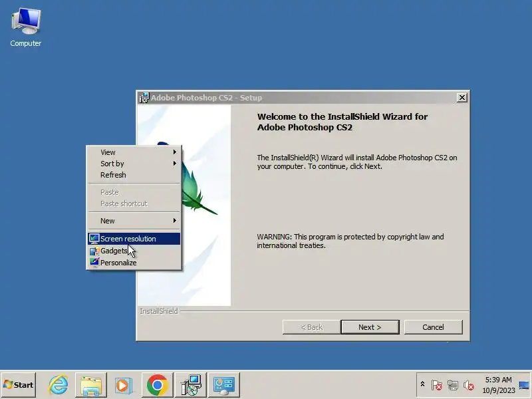Click the Screen resolution monitor icon
Screen dimensions: 532x399
coord(94,239)
